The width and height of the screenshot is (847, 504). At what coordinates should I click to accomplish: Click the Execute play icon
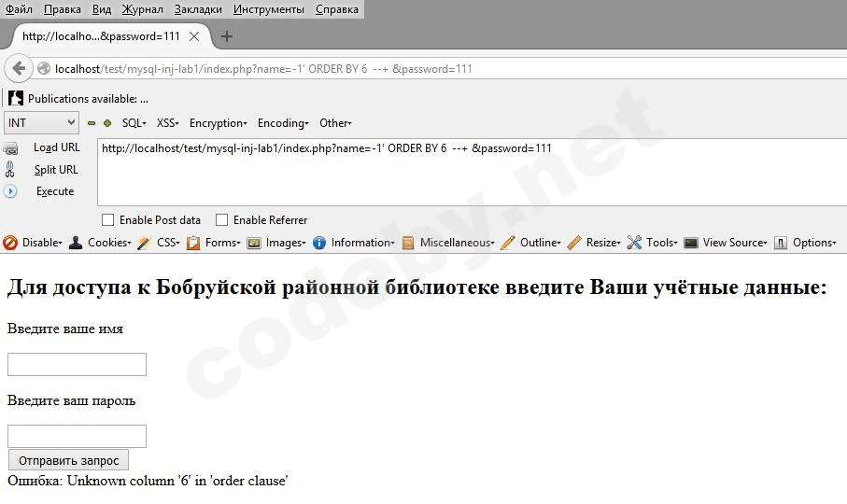pos(10,191)
